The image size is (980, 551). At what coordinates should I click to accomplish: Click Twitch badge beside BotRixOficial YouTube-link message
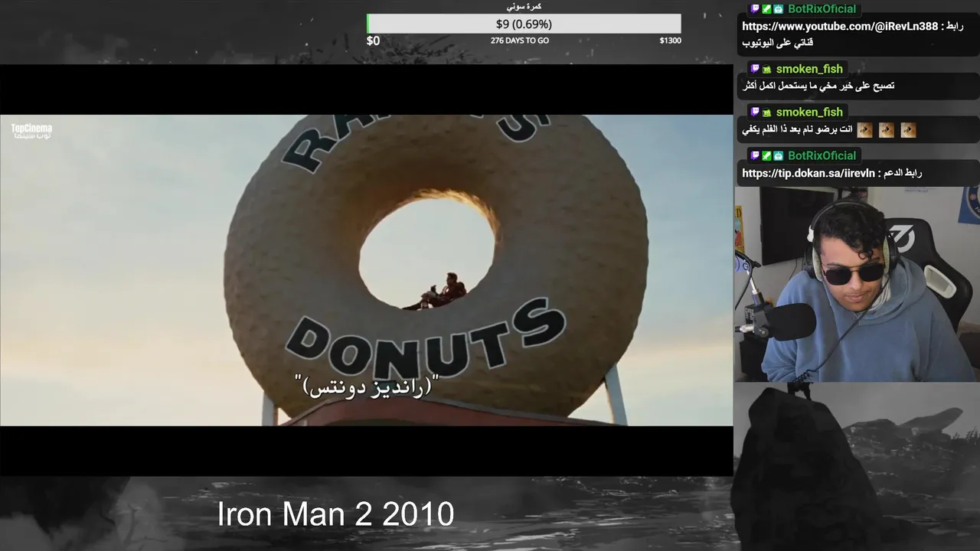click(x=754, y=9)
